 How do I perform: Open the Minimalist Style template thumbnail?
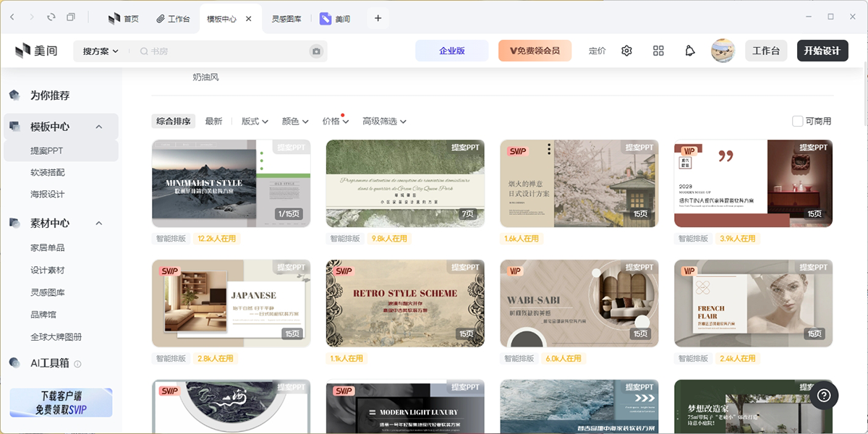point(231,183)
